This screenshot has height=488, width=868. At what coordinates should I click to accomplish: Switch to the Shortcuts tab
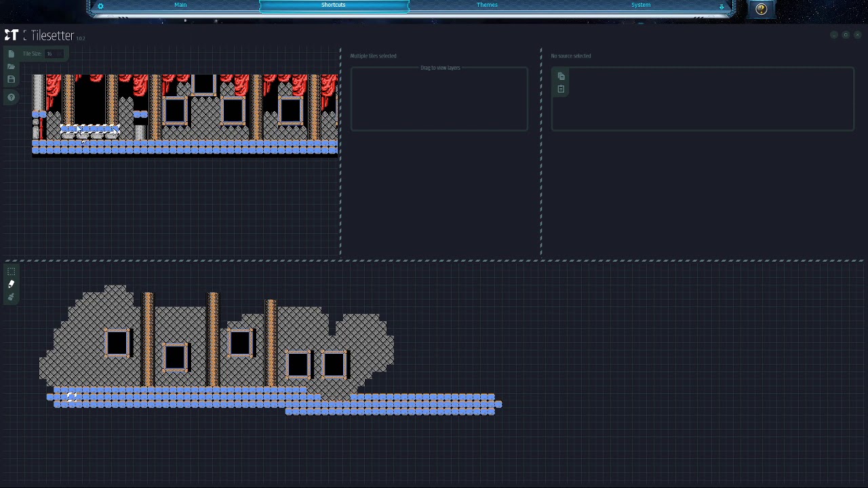334,5
